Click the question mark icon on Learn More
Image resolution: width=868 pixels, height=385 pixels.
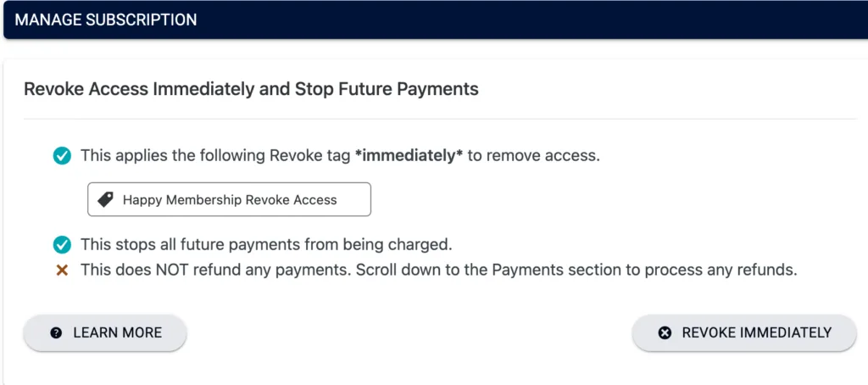(x=57, y=332)
